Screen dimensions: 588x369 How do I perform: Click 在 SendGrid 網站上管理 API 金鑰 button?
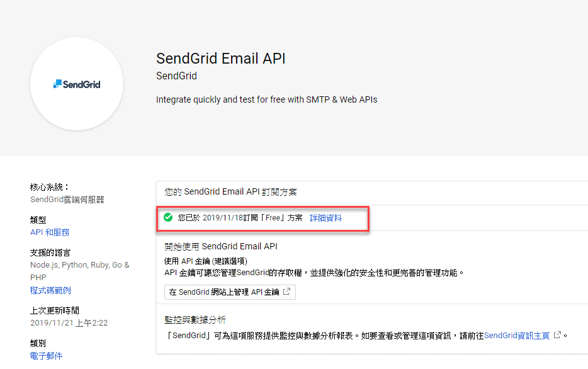tap(230, 292)
